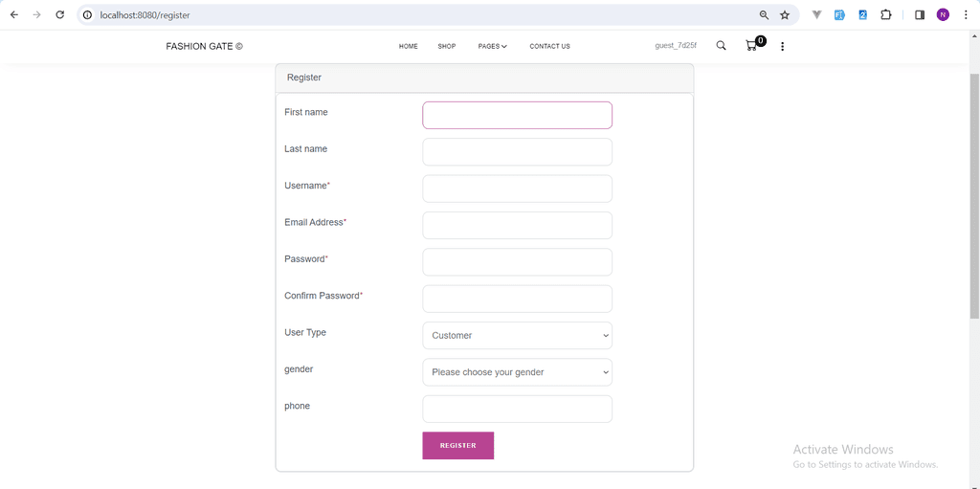The height and width of the screenshot is (489, 980).
Task: Go back using browser back arrow
Action: (x=14, y=14)
